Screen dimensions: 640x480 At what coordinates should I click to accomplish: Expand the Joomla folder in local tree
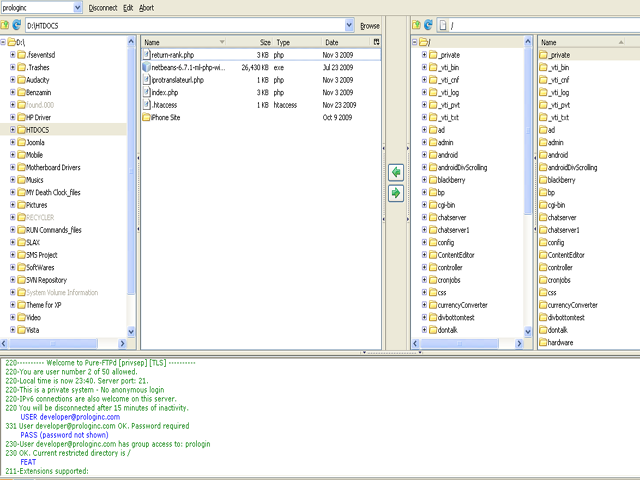[13, 143]
